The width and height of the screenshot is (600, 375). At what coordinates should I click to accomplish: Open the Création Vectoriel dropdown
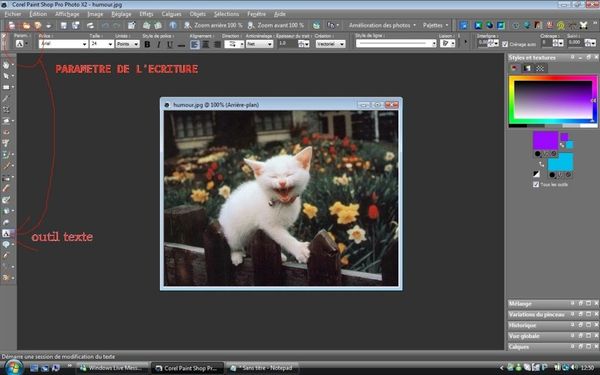pos(330,44)
